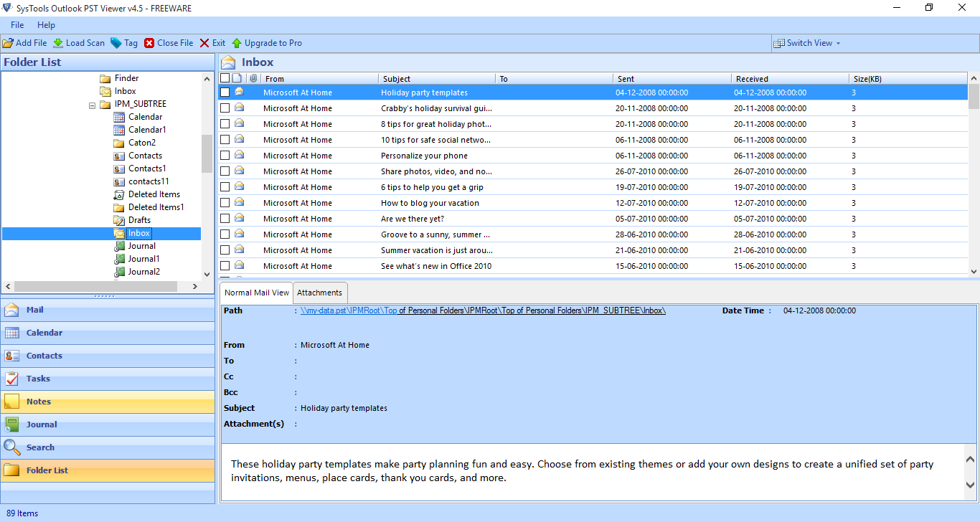980x522 pixels.
Task: Check the Share photos, video email
Action: tap(225, 171)
